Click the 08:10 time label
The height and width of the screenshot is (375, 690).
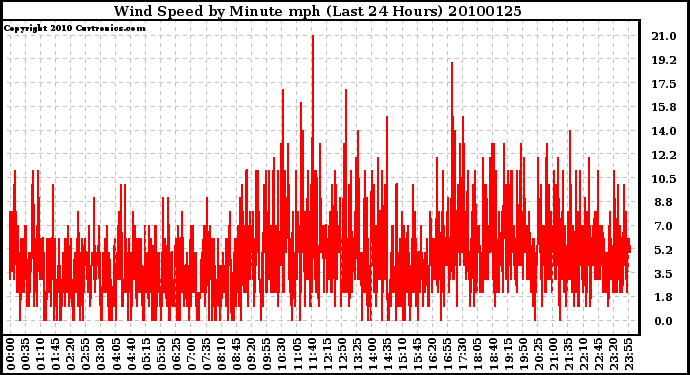pos(221,354)
